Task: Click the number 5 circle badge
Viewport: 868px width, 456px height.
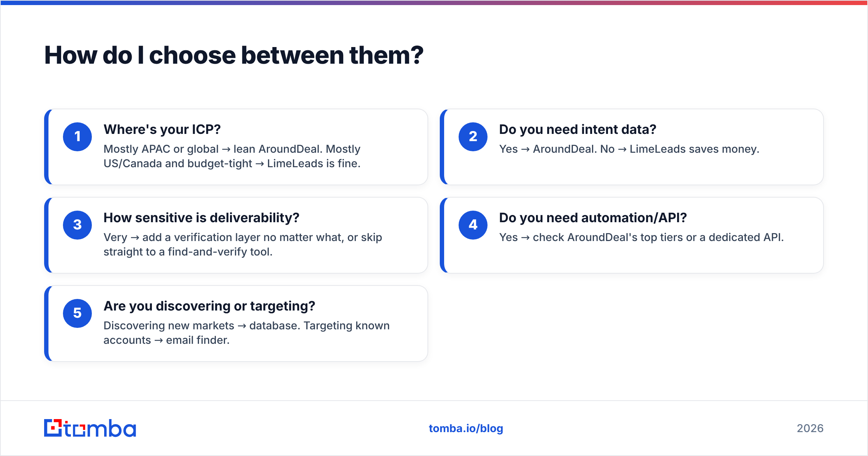Action: click(77, 313)
